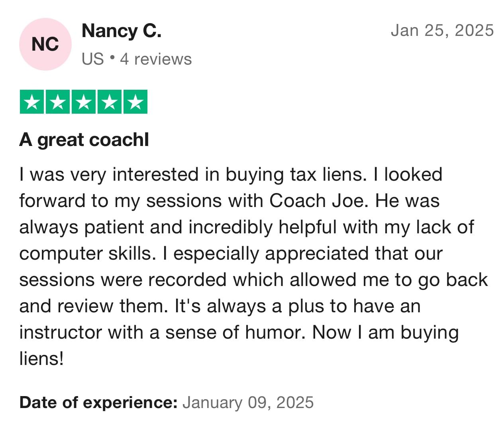Select the Jan 25, 2025 review date

click(442, 30)
